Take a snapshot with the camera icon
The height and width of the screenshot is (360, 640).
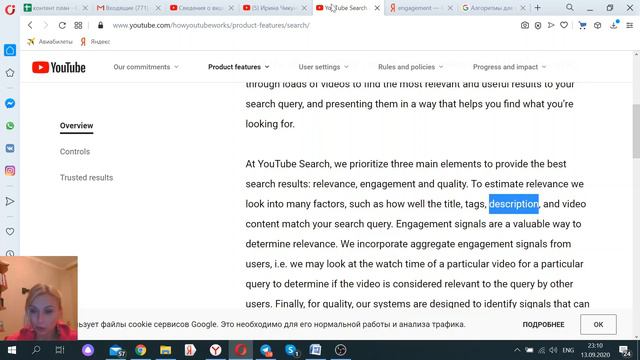(525, 25)
